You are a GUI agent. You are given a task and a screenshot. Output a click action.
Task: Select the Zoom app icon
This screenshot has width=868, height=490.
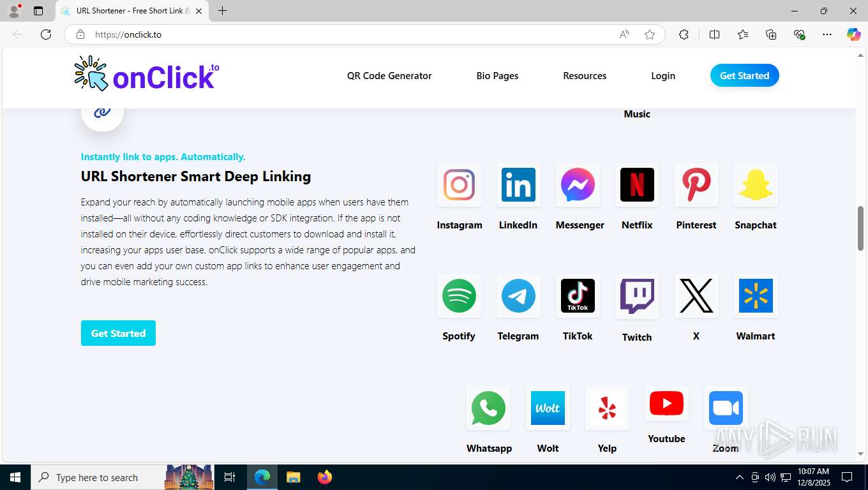(x=726, y=408)
